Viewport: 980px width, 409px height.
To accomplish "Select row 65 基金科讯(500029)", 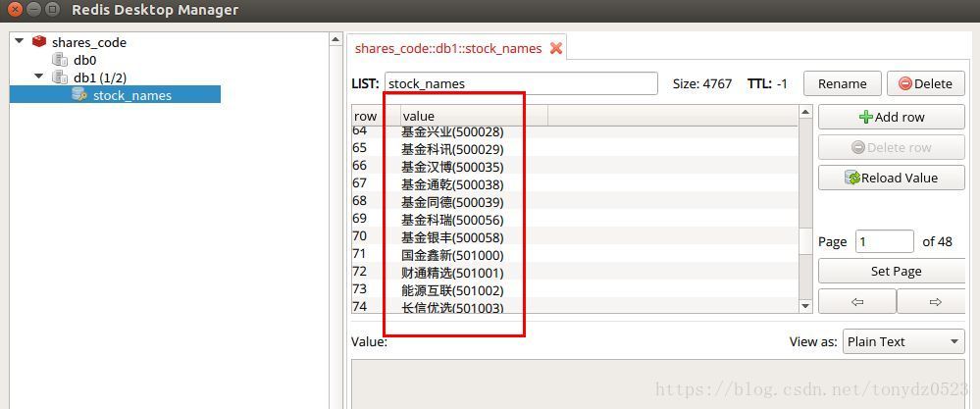I will pyautogui.click(x=574, y=149).
